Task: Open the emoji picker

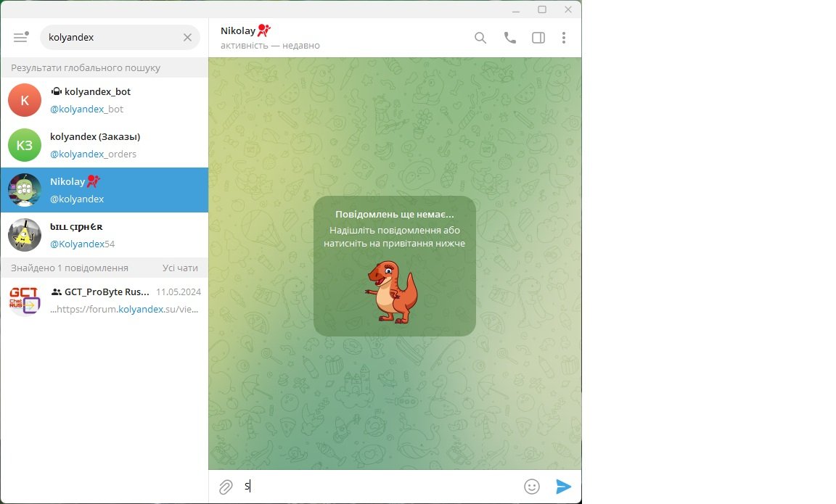Action: pos(532,487)
